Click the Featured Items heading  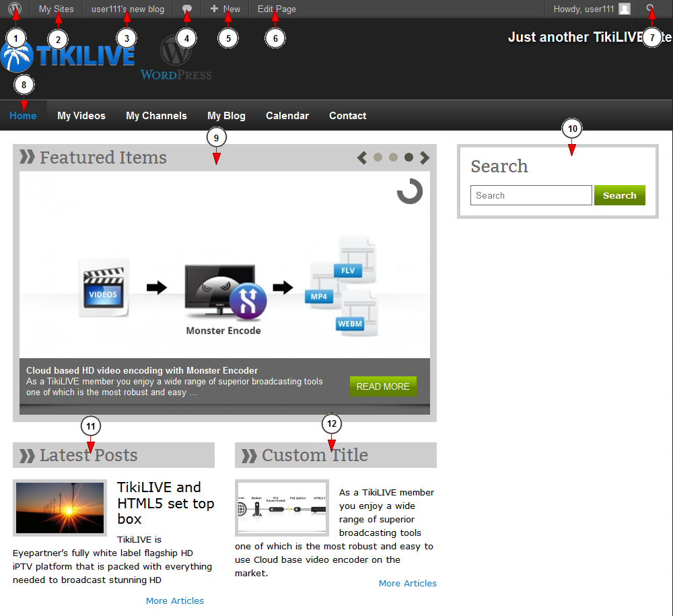pos(103,158)
